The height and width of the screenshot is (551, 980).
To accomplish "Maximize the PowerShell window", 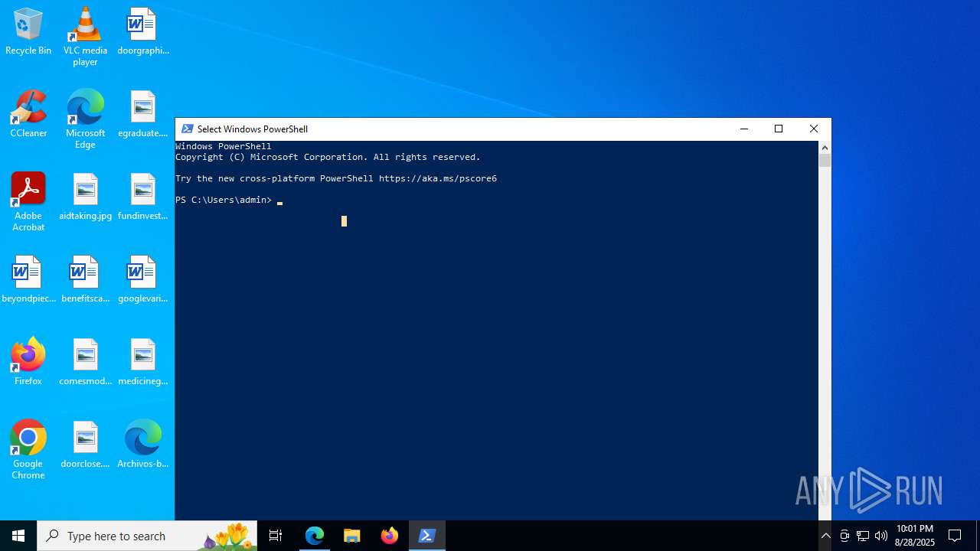I will pos(779,129).
